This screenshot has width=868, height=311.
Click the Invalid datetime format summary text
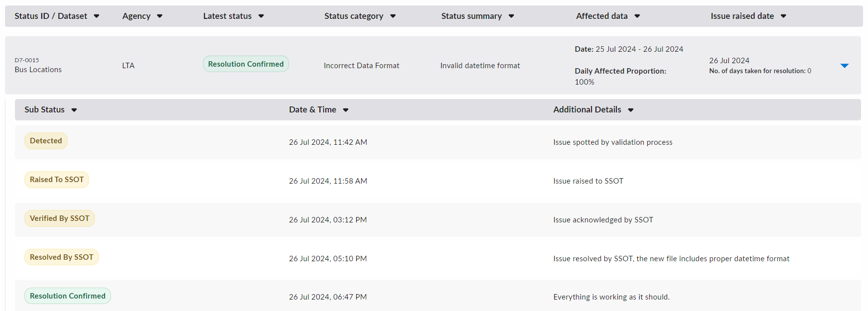click(x=480, y=66)
